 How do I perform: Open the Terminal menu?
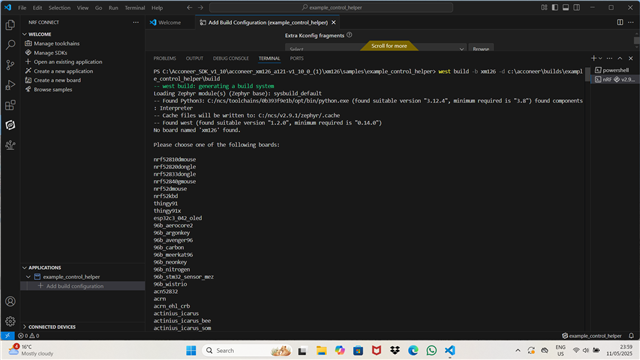135,8
